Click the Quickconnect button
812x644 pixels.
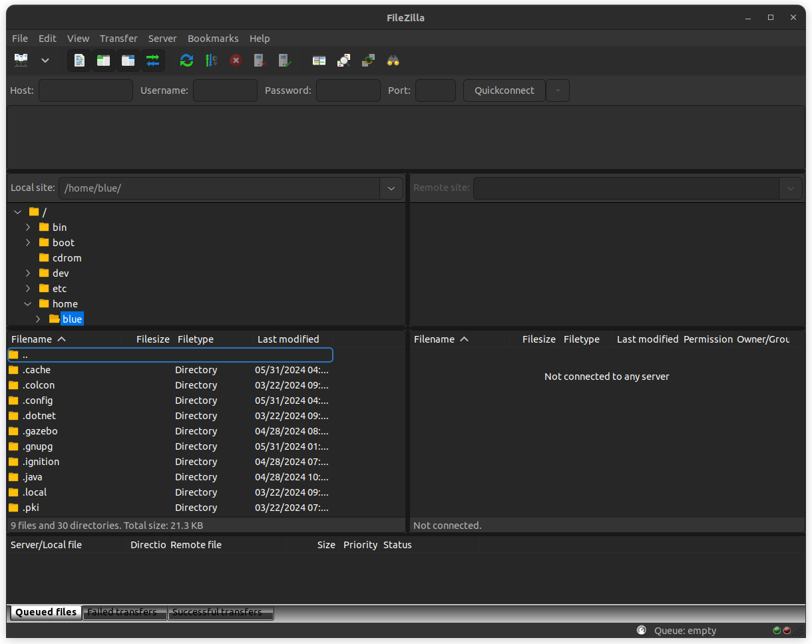coord(505,90)
